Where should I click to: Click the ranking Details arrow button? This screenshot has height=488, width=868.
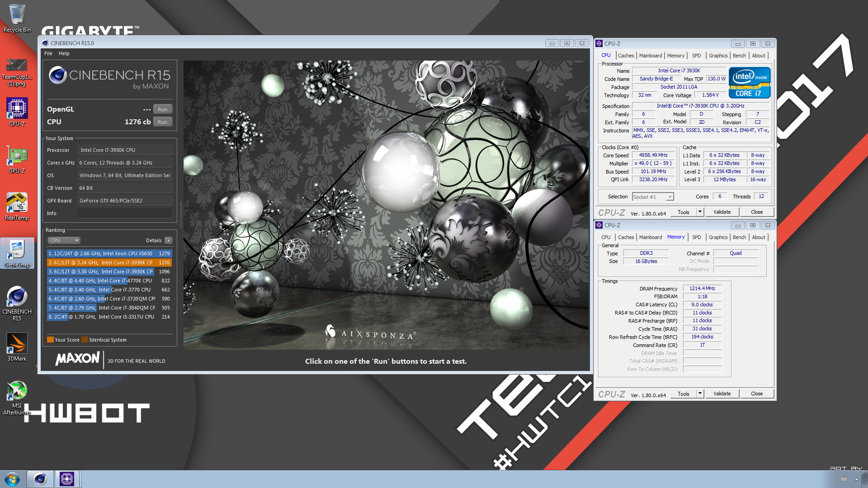(169, 240)
